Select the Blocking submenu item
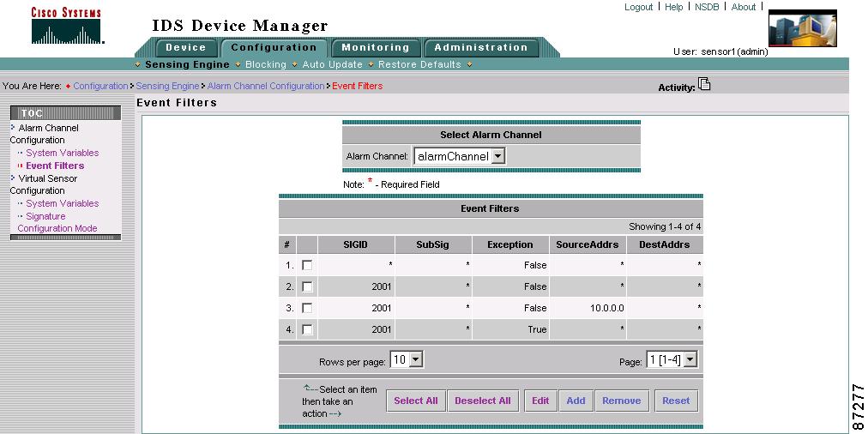 coord(265,64)
